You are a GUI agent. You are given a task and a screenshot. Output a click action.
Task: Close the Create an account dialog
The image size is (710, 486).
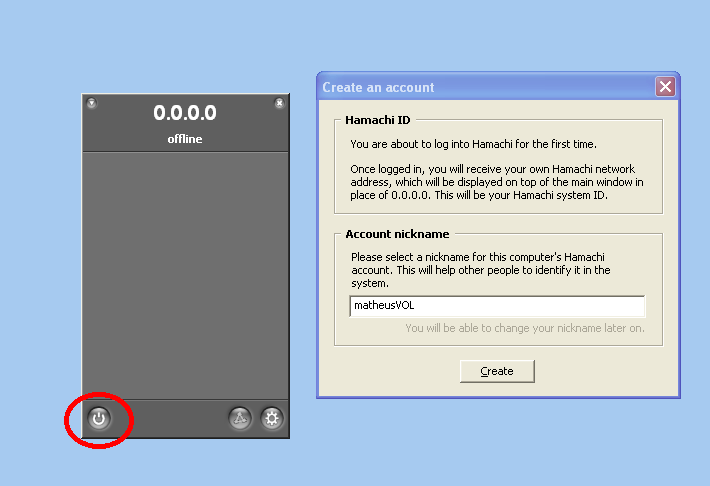coord(665,87)
